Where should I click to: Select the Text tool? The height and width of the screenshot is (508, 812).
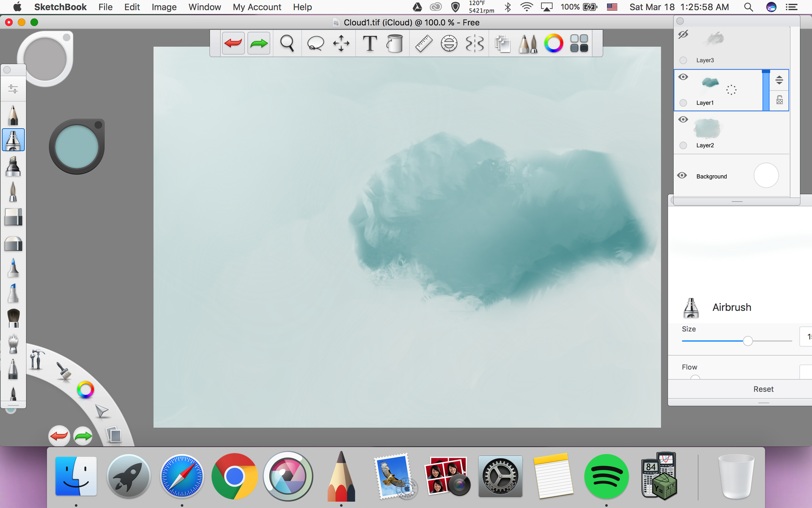tap(370, 43)
